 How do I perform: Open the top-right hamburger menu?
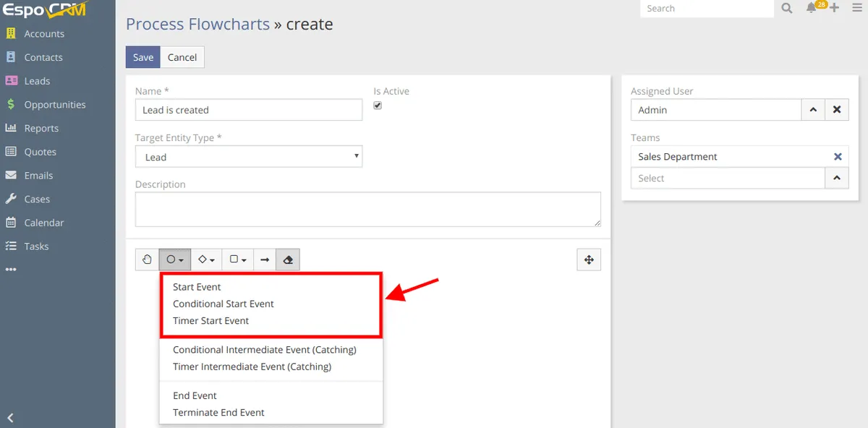click(x=856, y=9)
